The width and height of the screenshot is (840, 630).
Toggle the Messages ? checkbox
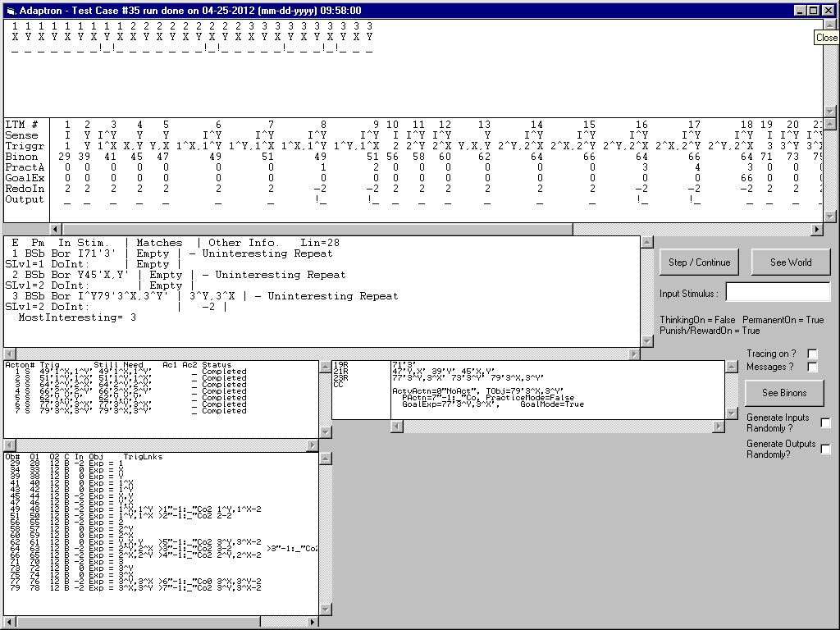pos(812,367)
